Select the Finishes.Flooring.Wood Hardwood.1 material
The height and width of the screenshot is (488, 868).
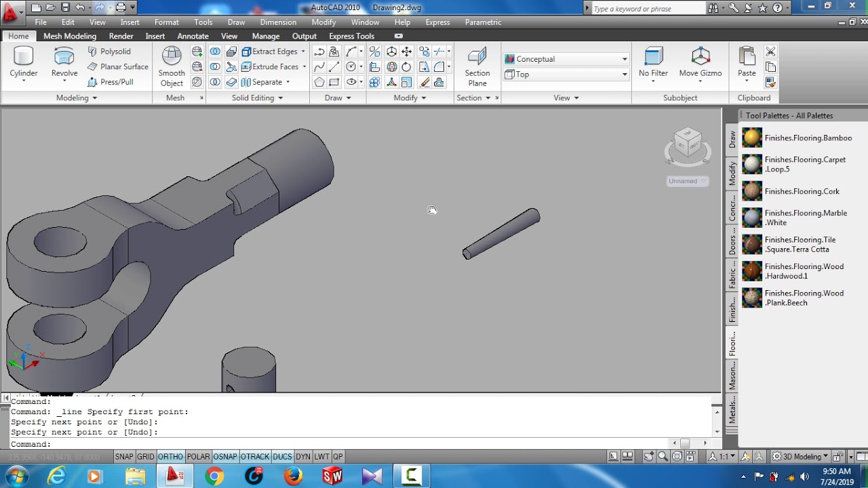click(x=793, y=271)
